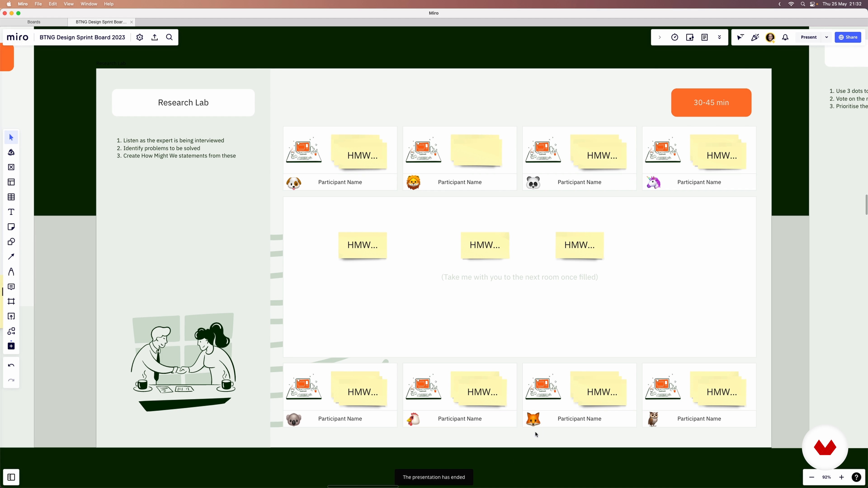
Task: Select the Sticky note tool
Action: pos(11,227)
